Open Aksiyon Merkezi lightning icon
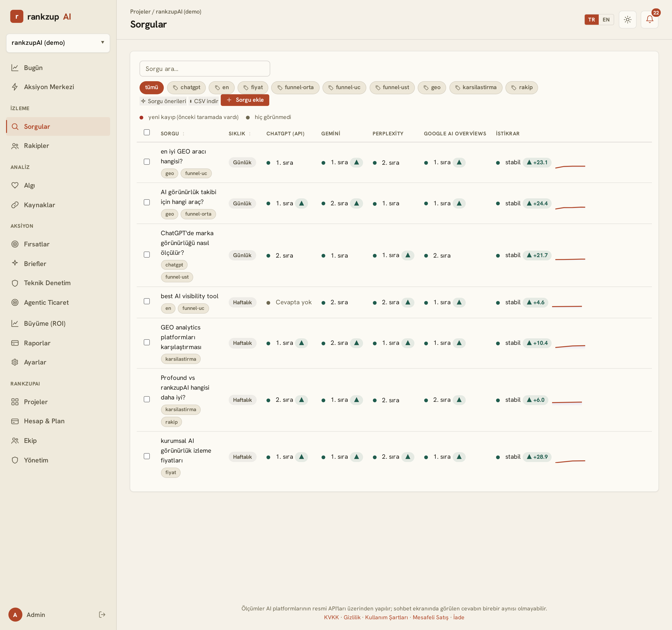Screen dimensions: 672x630 15,87
